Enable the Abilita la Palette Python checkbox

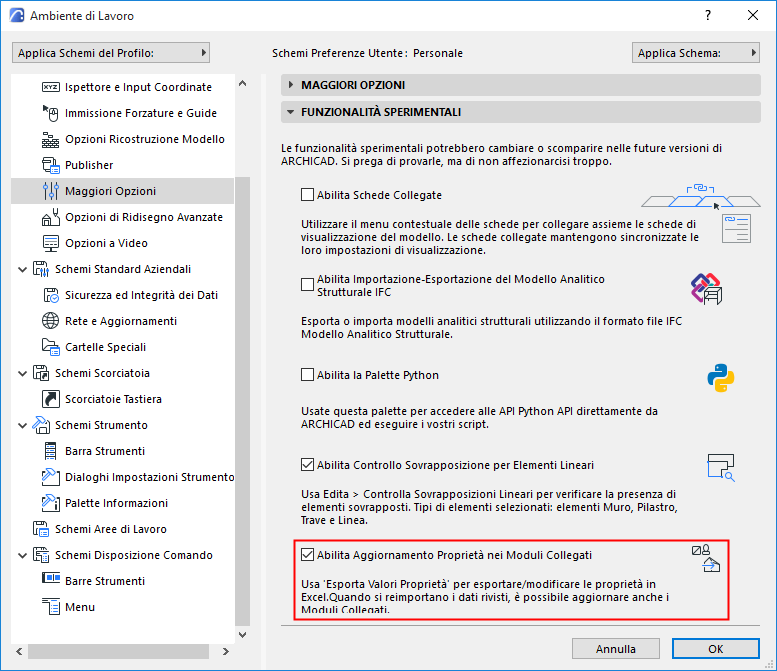click(307, 375)
